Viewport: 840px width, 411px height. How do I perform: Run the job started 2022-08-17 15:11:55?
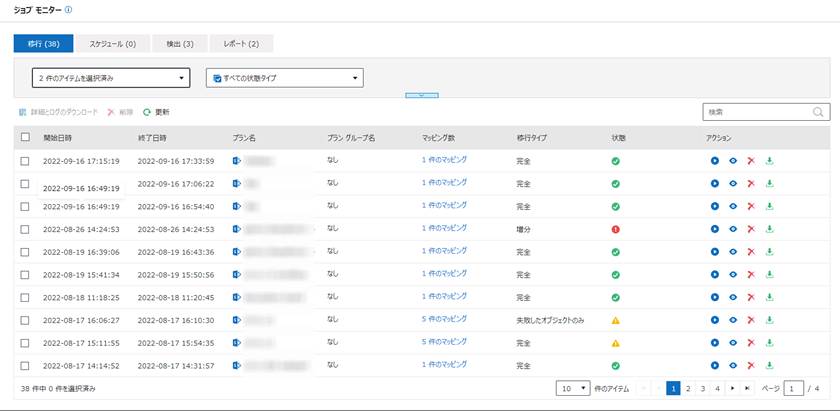click(715, 343)
